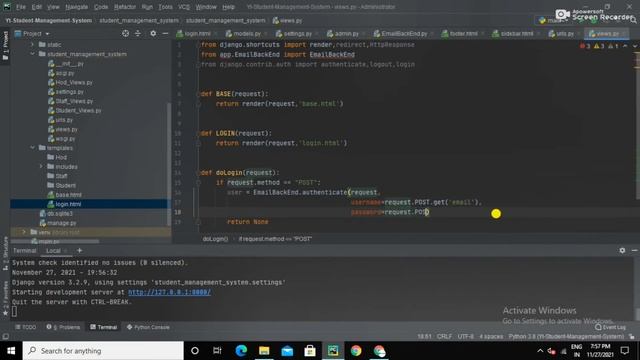Add a new terminal session tab

(80, 250)
